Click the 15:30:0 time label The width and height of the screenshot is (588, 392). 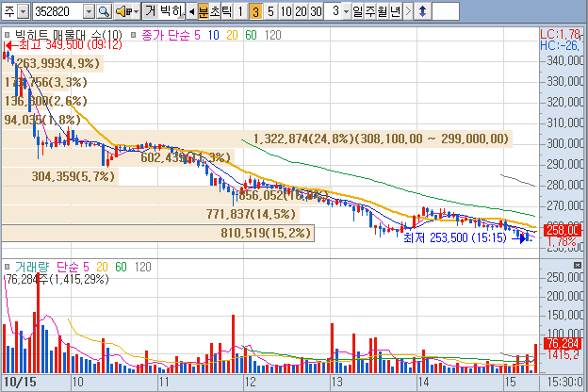point(564,383)
